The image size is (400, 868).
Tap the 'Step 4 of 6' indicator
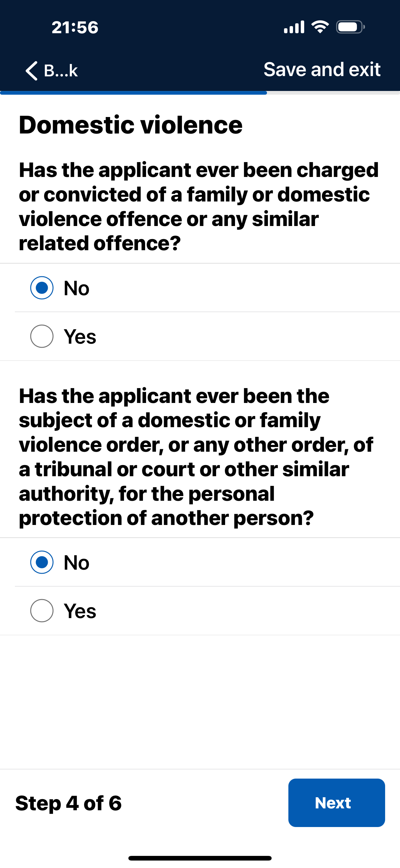click(x=68, y=803)
